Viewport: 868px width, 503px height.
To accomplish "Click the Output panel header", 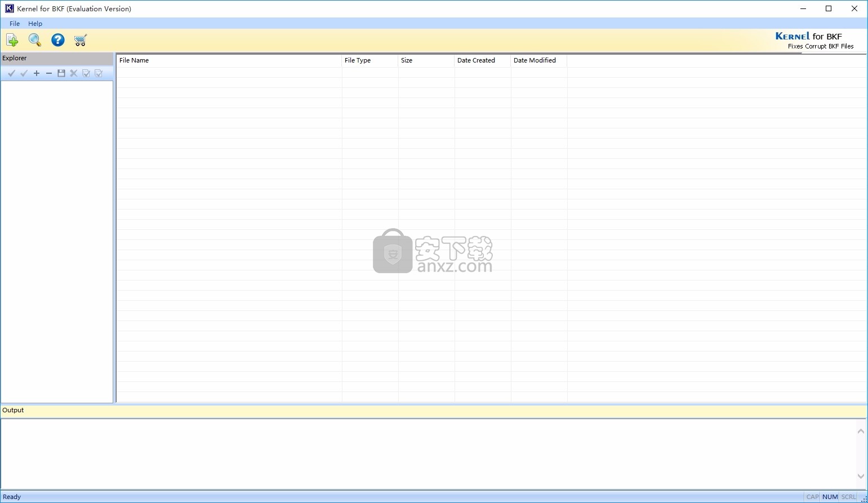I will click(x=434, y=411).
